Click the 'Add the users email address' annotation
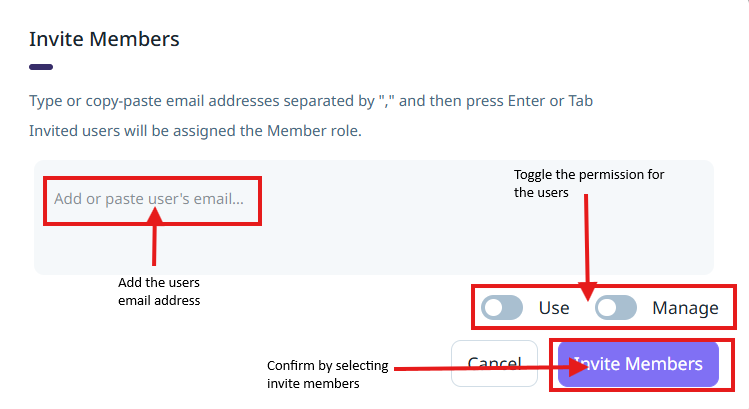Image resolution: width=749 pixels, height=409 pixels. pos(159,290)
